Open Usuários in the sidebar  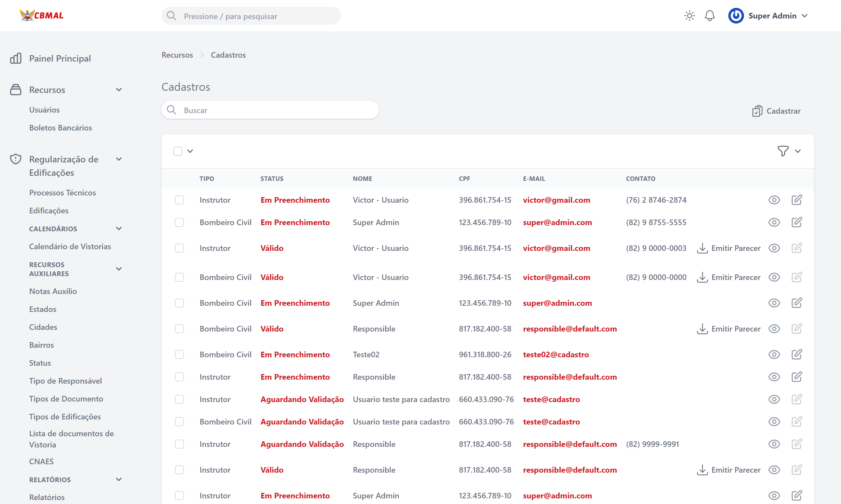[45, 110]
